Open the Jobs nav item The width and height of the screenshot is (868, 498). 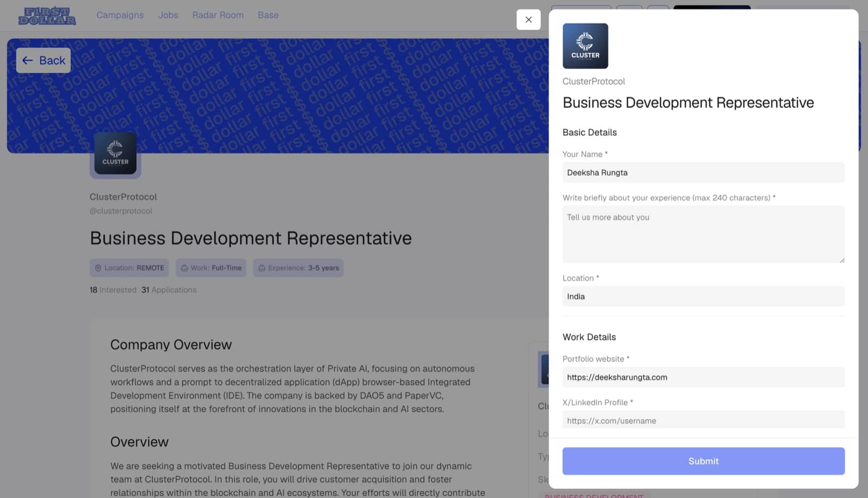tap(168, 15)
